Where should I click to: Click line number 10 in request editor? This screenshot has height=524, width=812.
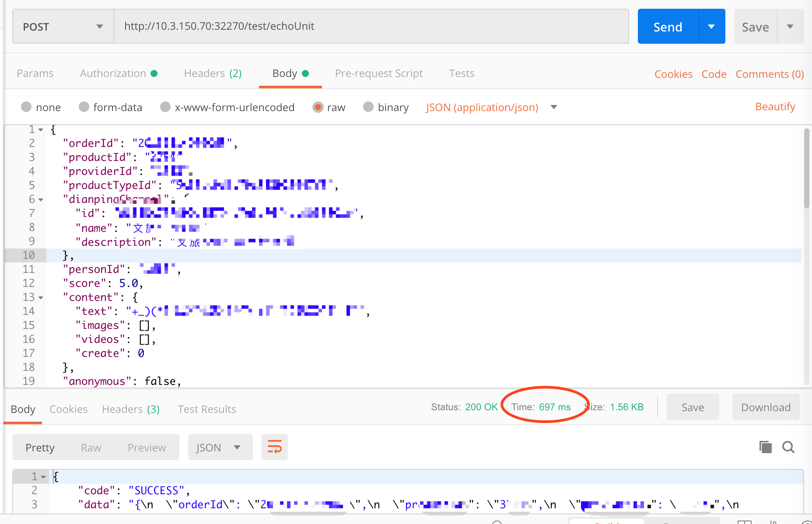[28, 255]
